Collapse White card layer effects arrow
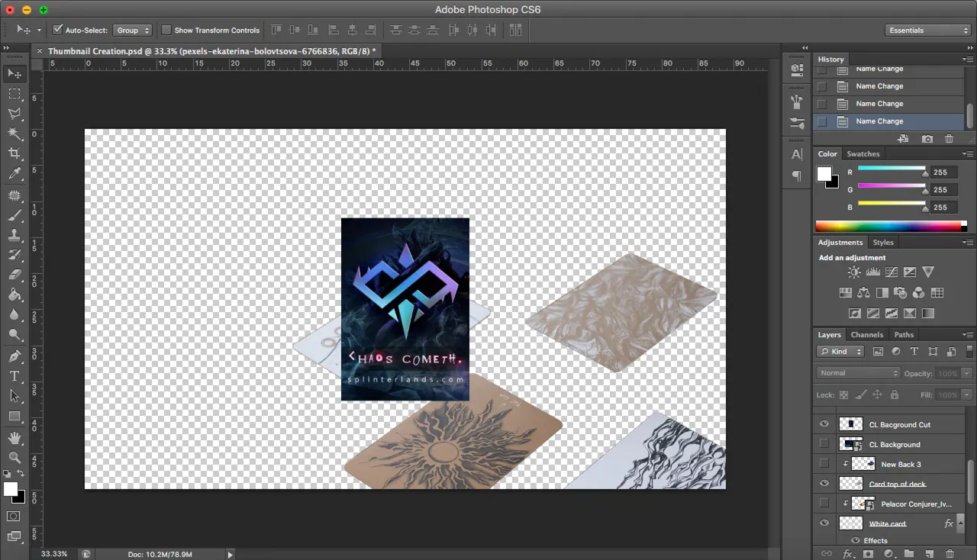The width and height of the screenshot is (977, 560). click(x=960, y=523)
